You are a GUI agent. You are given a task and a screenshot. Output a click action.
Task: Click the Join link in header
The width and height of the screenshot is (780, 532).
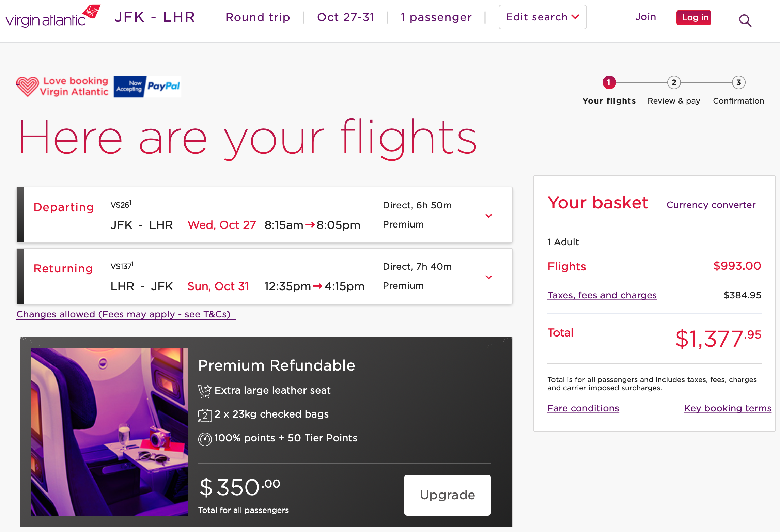click(x=645, y=17)
